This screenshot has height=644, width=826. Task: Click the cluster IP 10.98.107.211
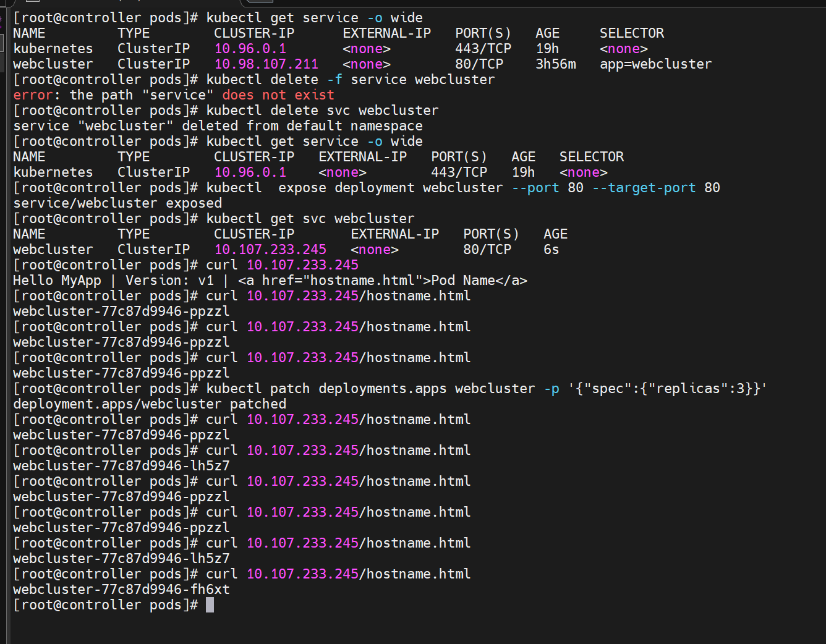266,64
